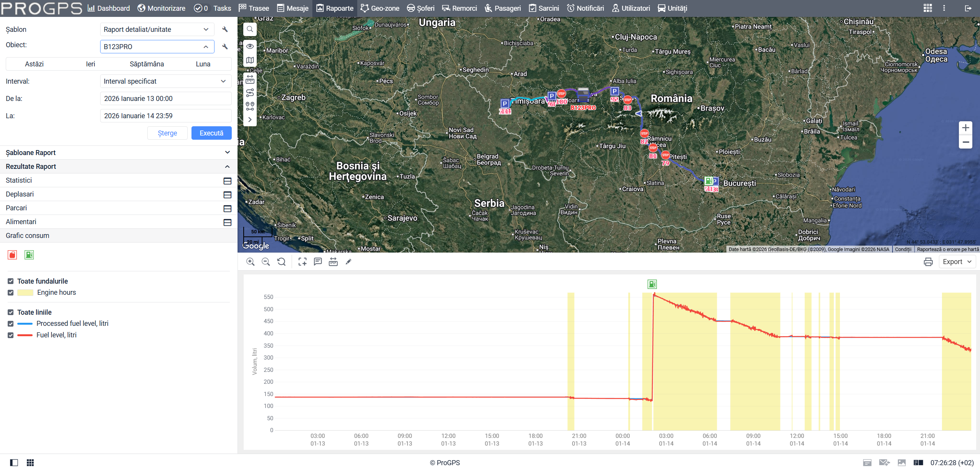
Task: Click the chart zoom-out icon
Action: pos(266,262)
